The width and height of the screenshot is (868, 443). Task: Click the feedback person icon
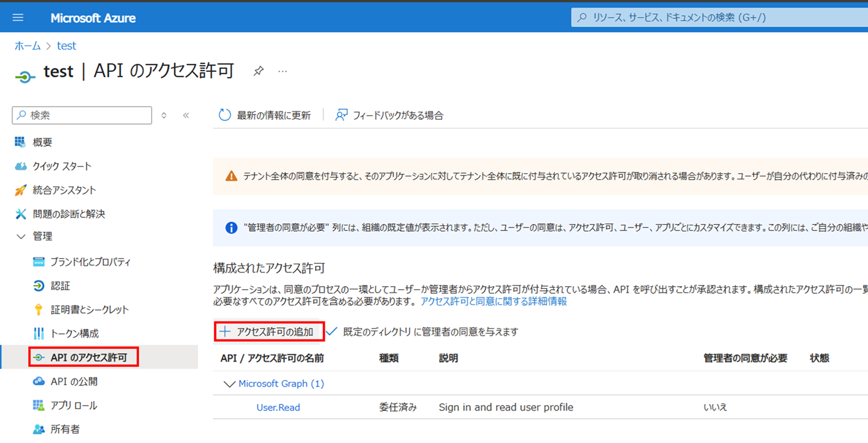tap(341, 115)
